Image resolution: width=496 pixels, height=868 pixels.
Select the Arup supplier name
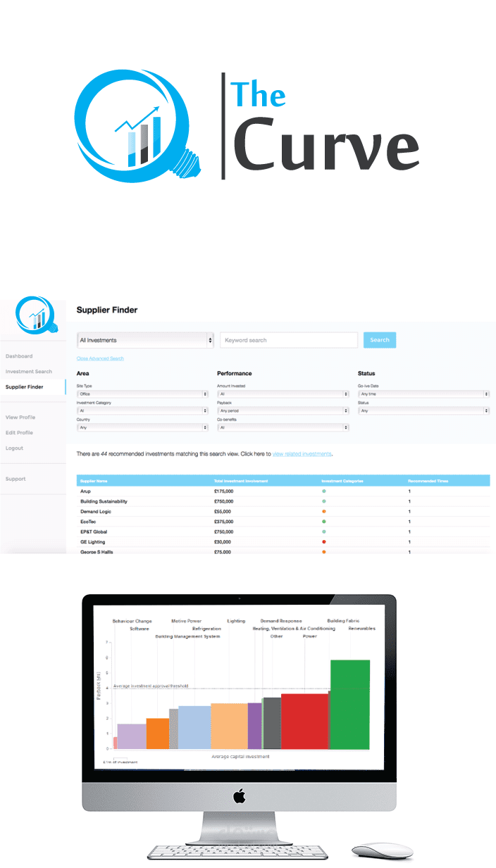tap(85, 491)
